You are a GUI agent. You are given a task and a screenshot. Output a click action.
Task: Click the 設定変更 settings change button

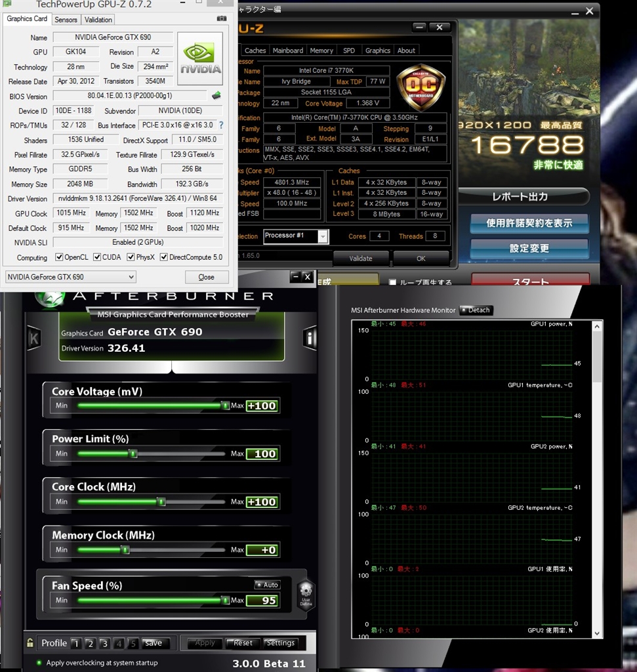point(529,249)
